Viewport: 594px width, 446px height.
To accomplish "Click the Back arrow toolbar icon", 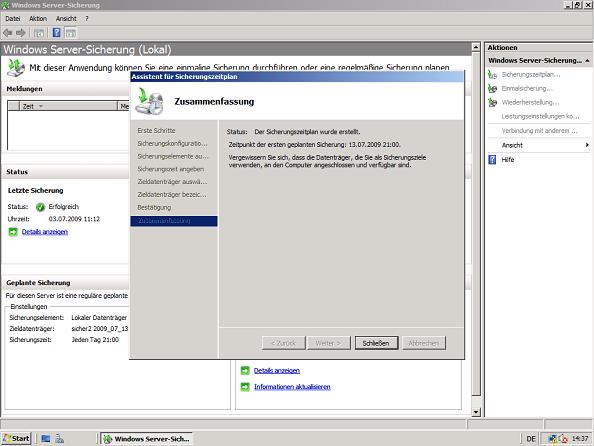I will coord(8,33).
